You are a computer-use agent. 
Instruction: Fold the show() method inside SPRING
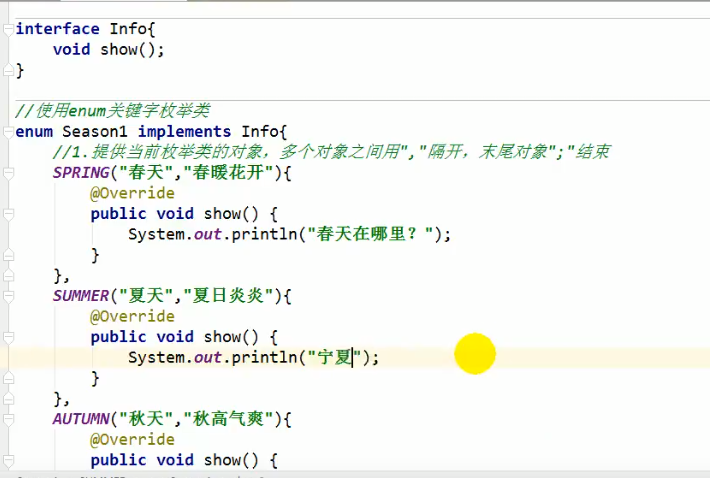(8, 214)
